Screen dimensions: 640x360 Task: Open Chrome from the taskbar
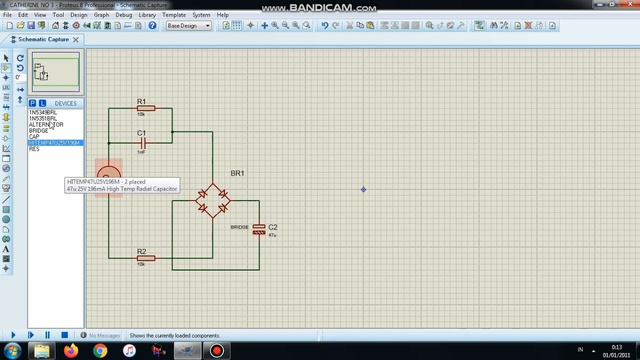pos(100,351)
